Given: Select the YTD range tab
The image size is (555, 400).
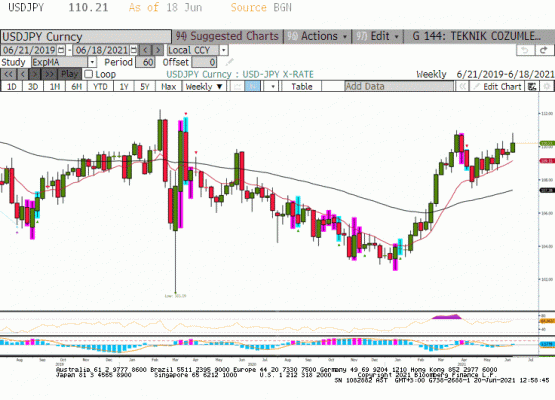Looking at the screenshot, I should [x=100, y=86].
